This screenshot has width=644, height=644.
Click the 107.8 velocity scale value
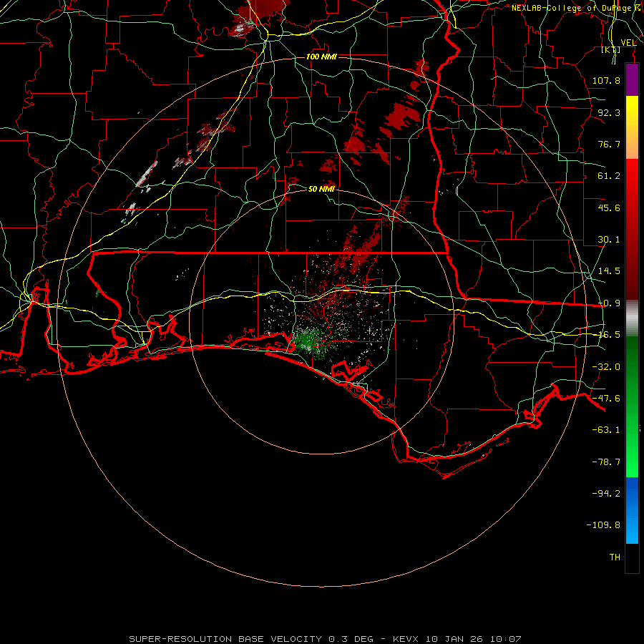(x=606, y=80)
